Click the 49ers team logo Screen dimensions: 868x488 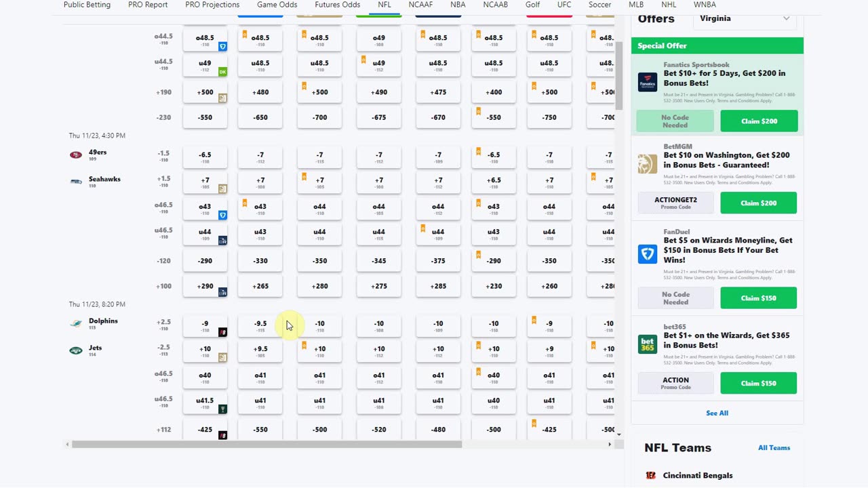pyautogui.click(x=75, y=155)
